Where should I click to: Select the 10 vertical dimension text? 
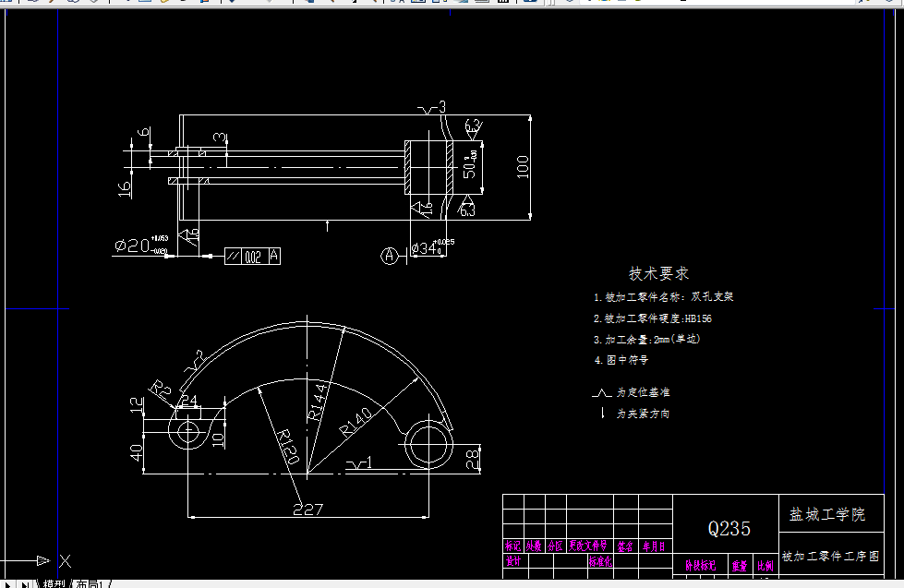pos(218,439)
